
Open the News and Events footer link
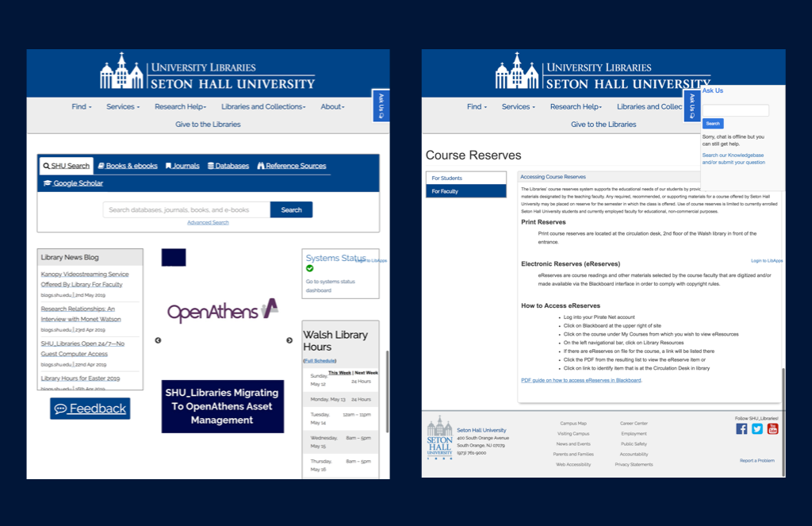(x=573, y=444)
